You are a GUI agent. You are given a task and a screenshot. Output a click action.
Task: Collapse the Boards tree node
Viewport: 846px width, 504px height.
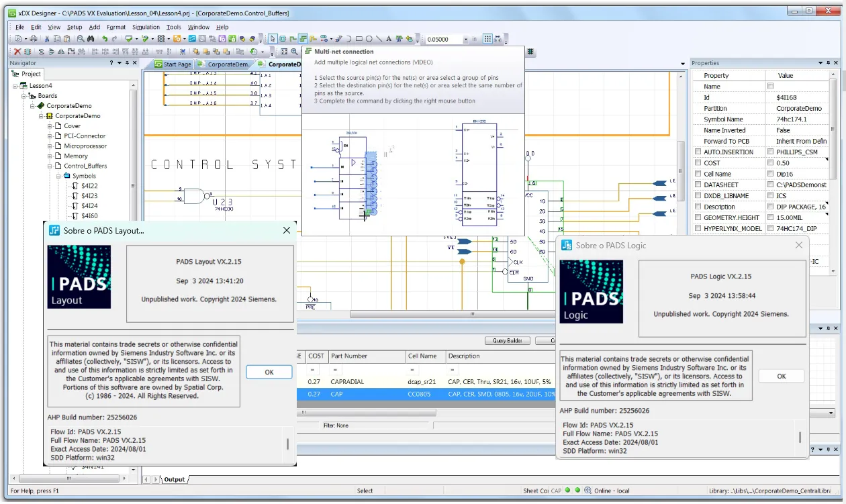coord(23,96)
